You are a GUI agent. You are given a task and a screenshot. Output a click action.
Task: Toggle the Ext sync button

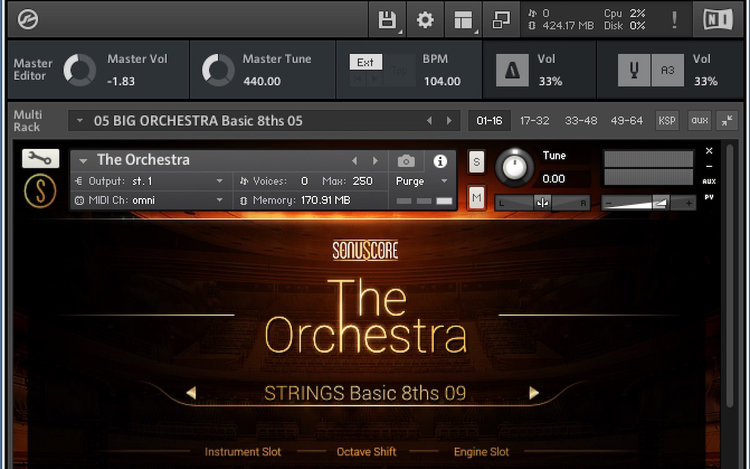coord(365,62)
